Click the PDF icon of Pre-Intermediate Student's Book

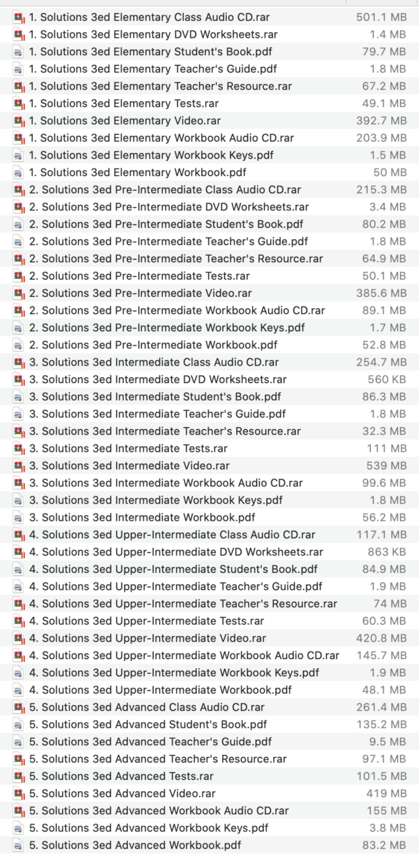(18, 224)
